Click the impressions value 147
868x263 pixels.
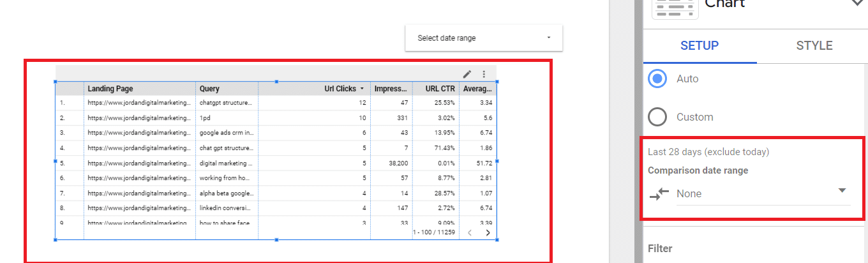tap(402, 208)
